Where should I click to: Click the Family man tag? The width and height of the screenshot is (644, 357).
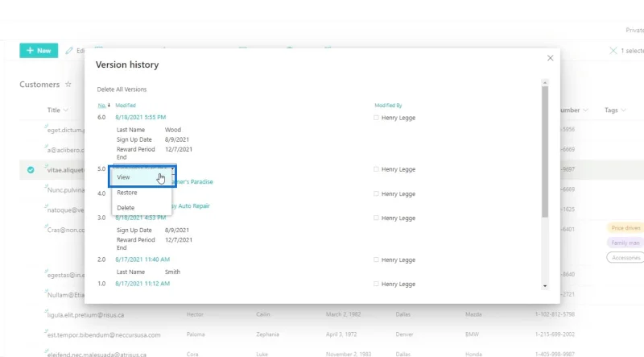point(625,243)
